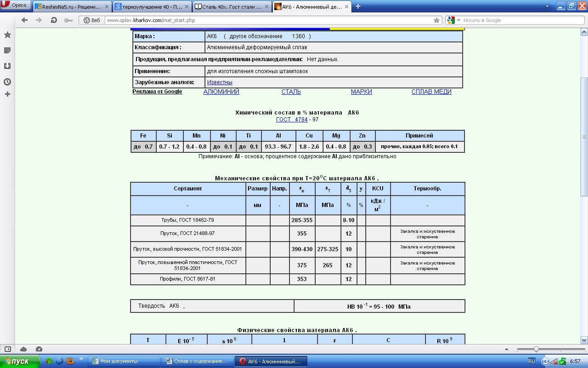Click АК6 - Алюминиевый Opera taskbar button

(x=271, y=361)
